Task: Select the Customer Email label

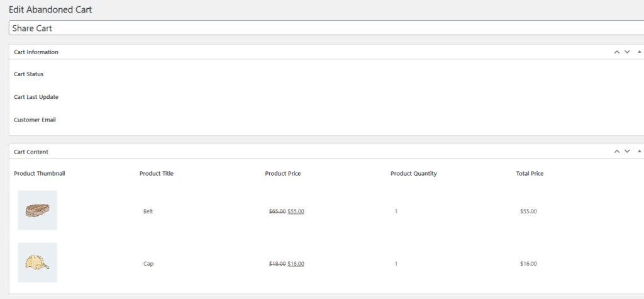Action: pyautogui.click(x=35, y=120)
